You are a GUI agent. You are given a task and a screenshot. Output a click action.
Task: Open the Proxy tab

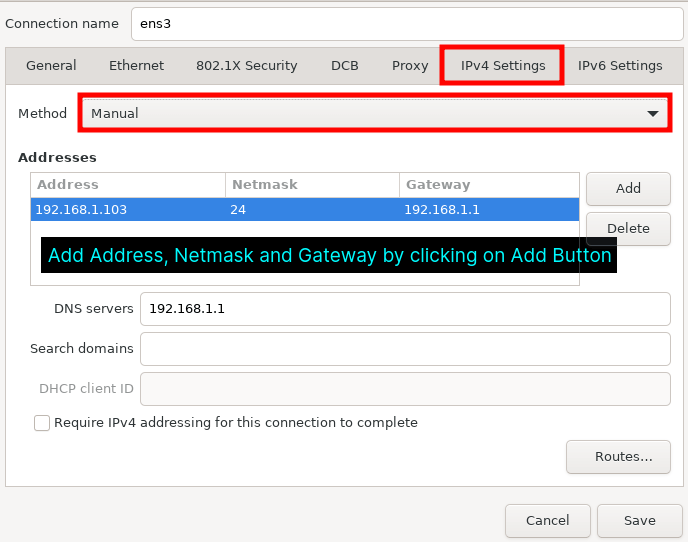point(410,66)
